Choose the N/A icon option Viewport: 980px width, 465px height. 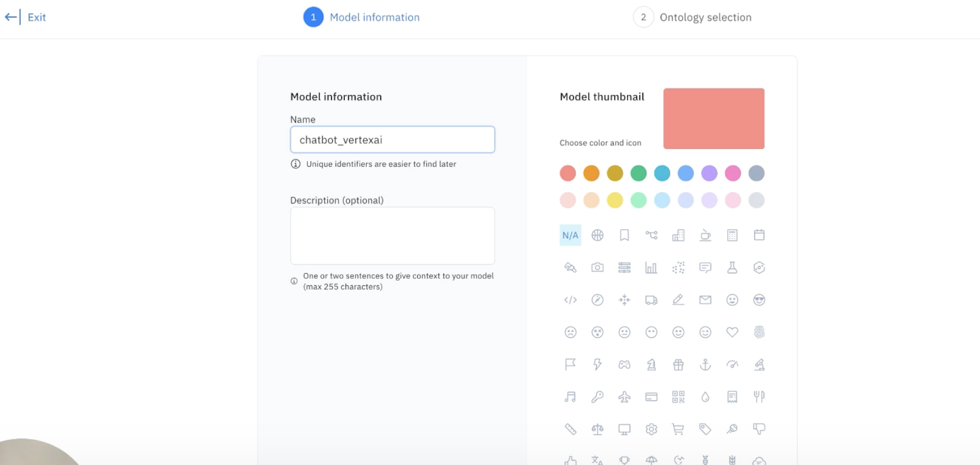tap(570, 235)
